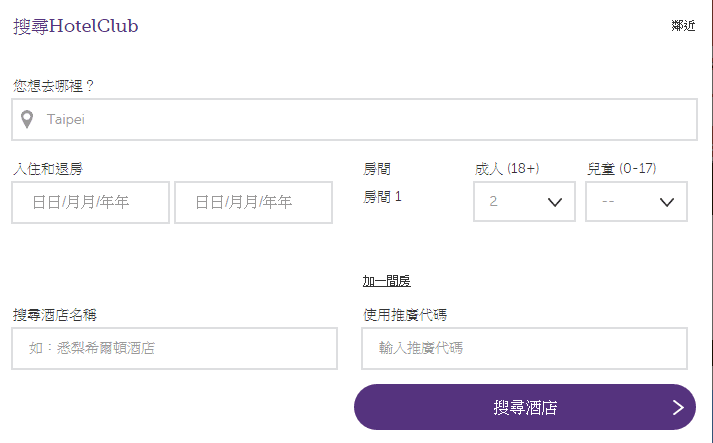Click the 加一間房 add room link
This screenshot has width=713, height=443.
(386, 281)
